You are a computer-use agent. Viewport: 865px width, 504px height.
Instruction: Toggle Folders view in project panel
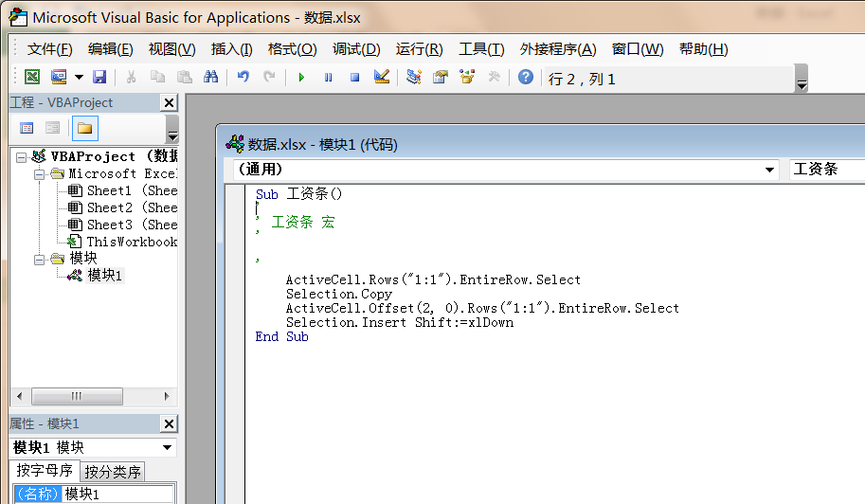click(84, 129)
